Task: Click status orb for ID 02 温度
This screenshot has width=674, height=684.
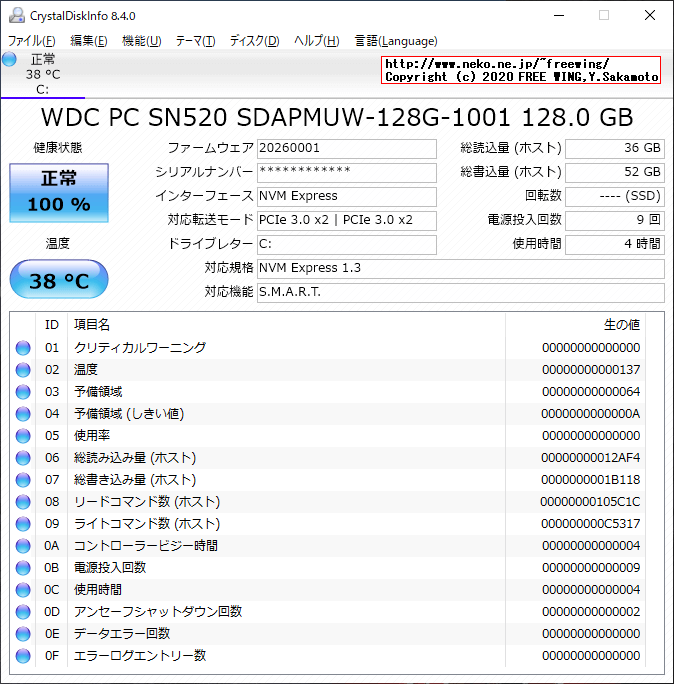Action: click(x=23, y=370)
